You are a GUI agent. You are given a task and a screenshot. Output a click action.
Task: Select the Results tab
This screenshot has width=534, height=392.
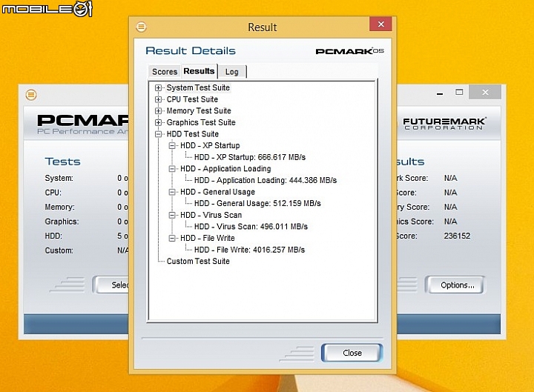coord(199,71)
